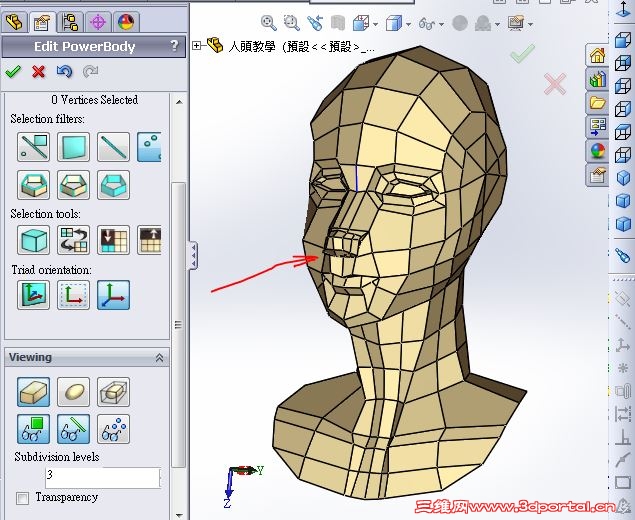The width and height of the screenshot is (635, 520).
Task: Switch to Isometric view cube icon
Action: point(623,178)
